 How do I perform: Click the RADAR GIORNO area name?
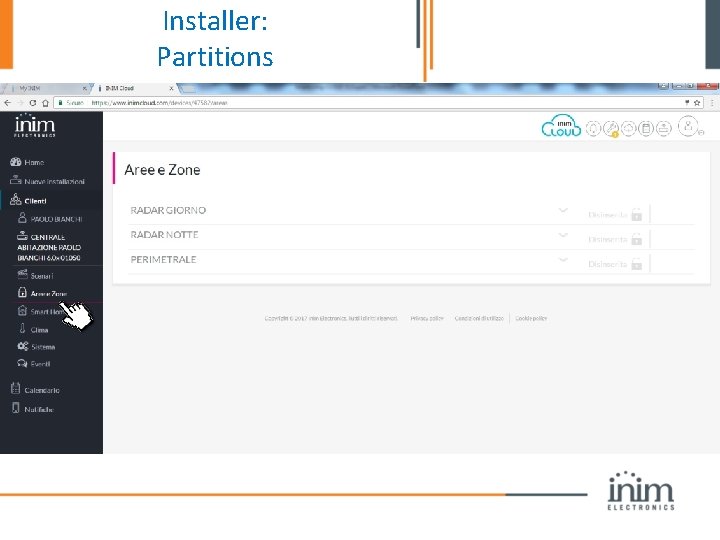pyautogui.click(x=168, y=210)
